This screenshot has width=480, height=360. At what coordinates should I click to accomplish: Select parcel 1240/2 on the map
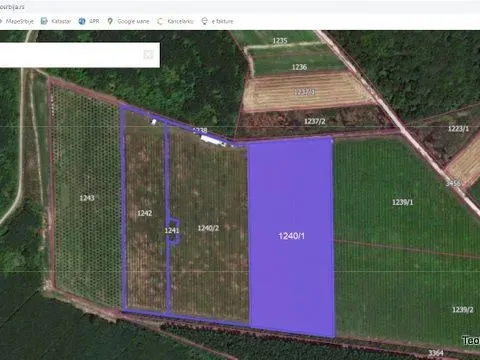point(208,228)
